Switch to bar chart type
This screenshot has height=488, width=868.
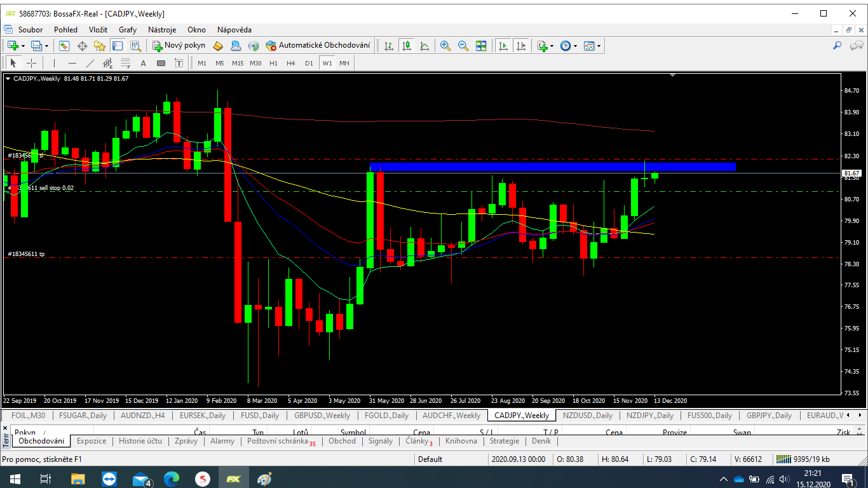tap(389, 46)
